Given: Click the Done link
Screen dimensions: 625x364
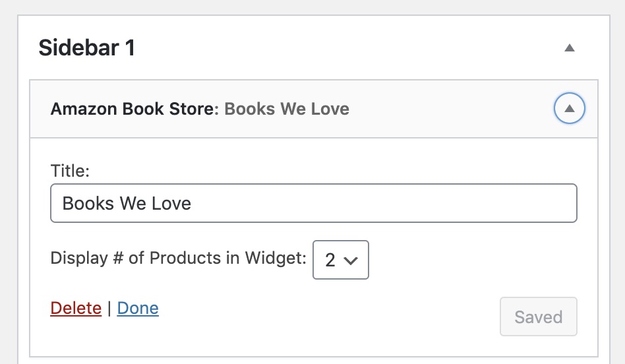Looking at the screenshot, I should point(138,308).
